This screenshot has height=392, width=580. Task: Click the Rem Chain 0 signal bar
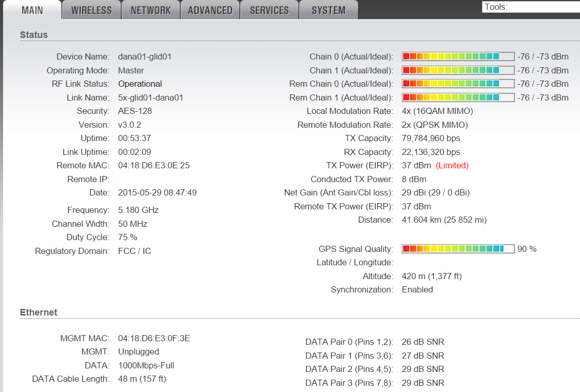click(x=458, y=84)
